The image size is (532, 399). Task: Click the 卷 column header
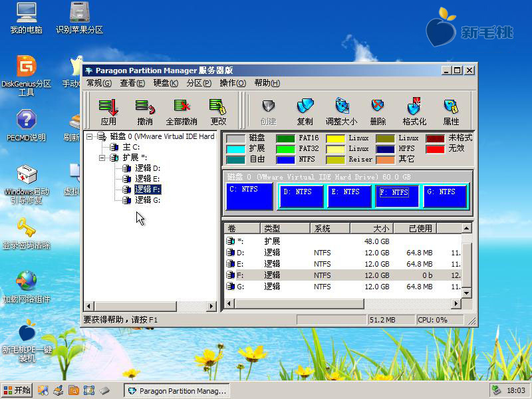[242, 228]
